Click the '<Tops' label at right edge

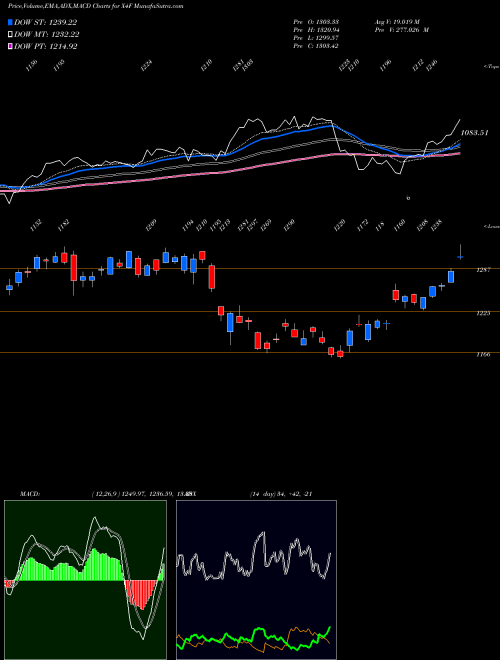[x=491, y=67]
